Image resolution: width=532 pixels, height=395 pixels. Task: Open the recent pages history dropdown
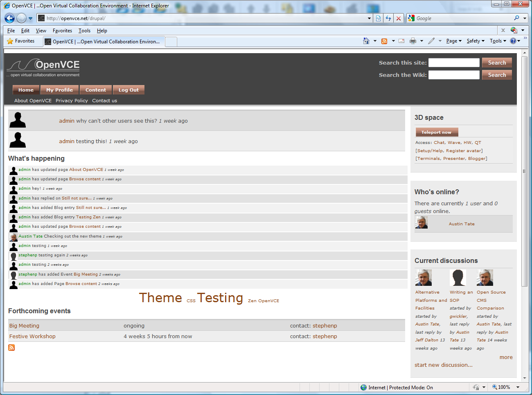(x=30, y=18)
